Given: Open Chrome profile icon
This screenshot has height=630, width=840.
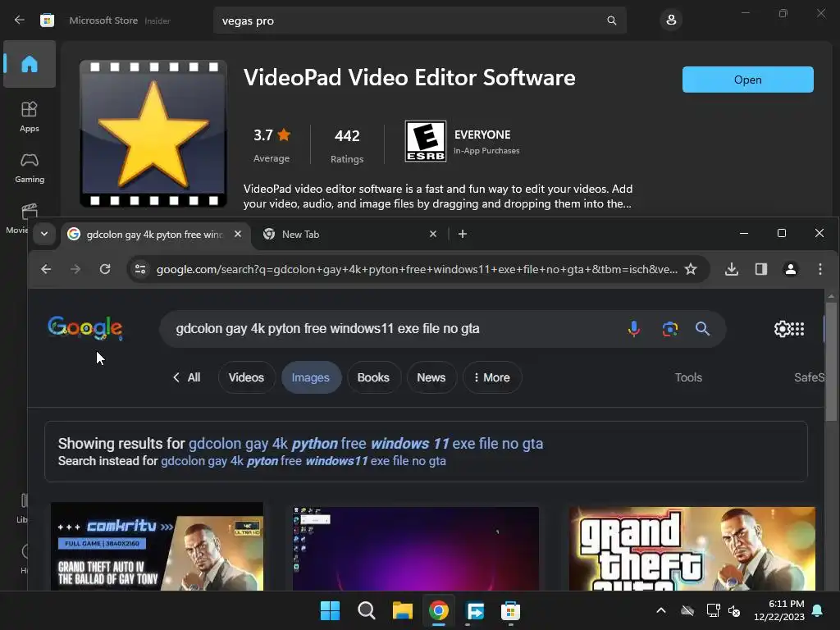Looking at the screenshot, I should [x=791, y=269].
